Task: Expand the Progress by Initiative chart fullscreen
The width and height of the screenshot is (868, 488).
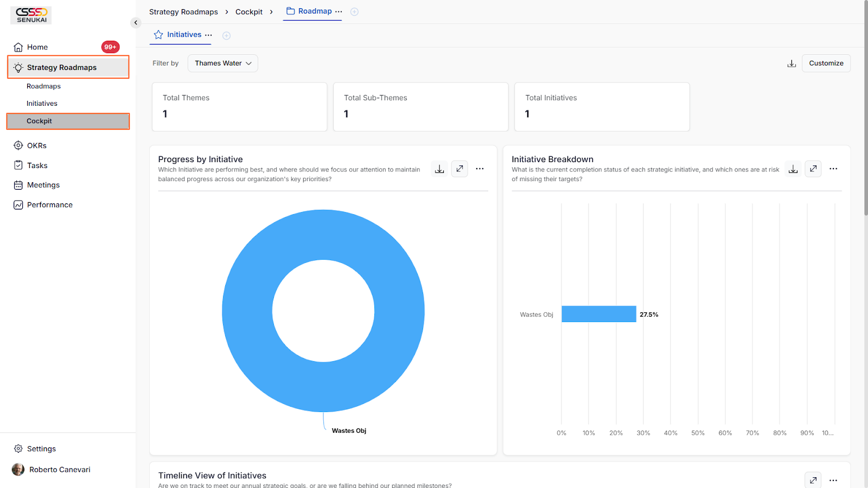Action: pos(459,169)
